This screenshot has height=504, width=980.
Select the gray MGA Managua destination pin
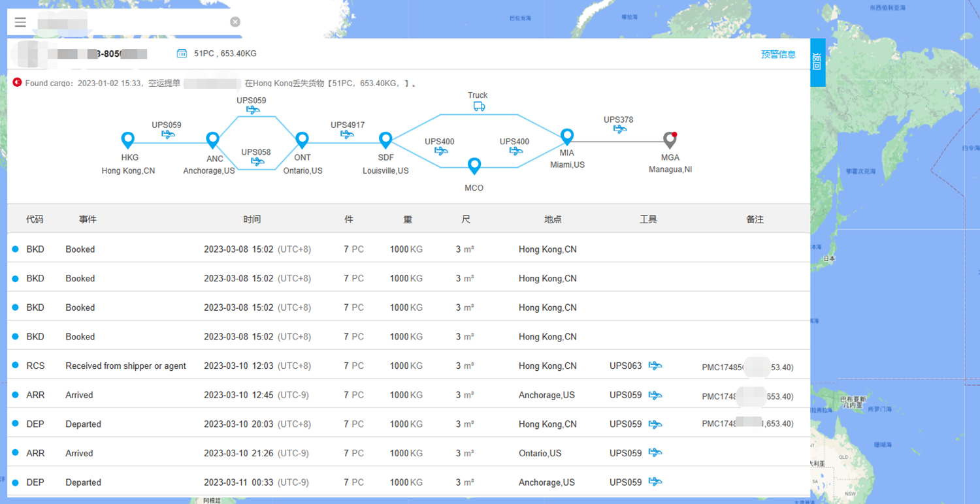point(670,140)
